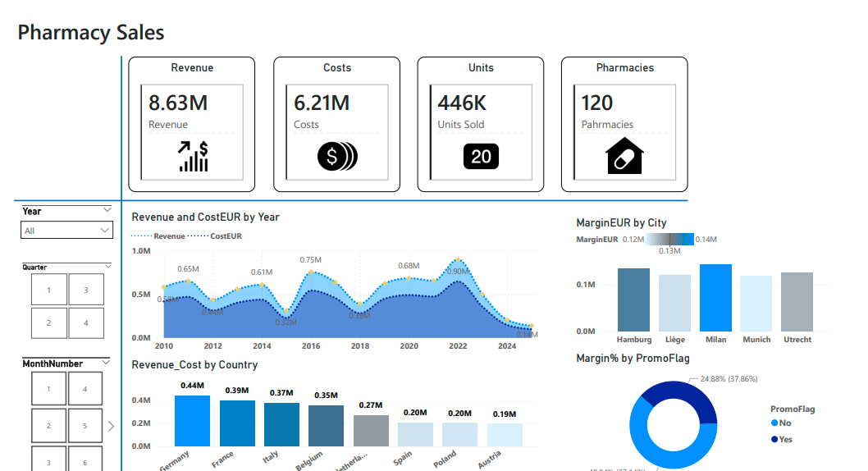Click the MarginEUR color gradient scale
Image resolution: width=868 pixels, height=471 pixels.
(x=669, y=240)
